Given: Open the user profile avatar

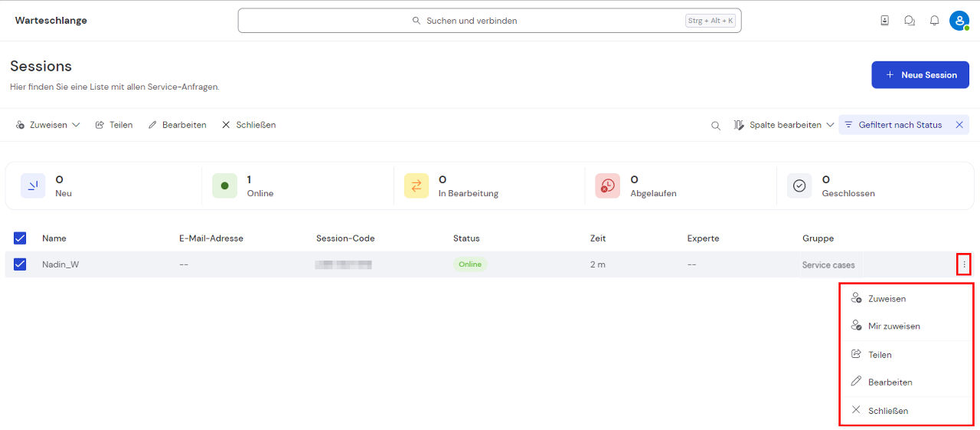Looking at the screenshot, I should [959, 21].
